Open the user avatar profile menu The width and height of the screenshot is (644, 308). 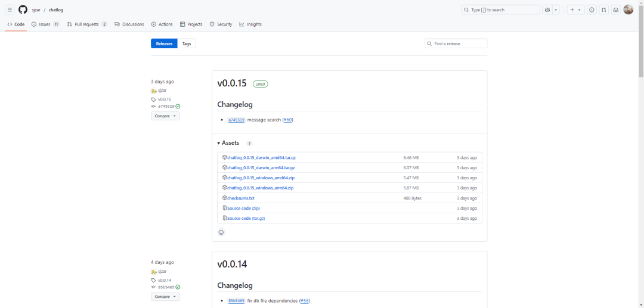click(628, 10)
